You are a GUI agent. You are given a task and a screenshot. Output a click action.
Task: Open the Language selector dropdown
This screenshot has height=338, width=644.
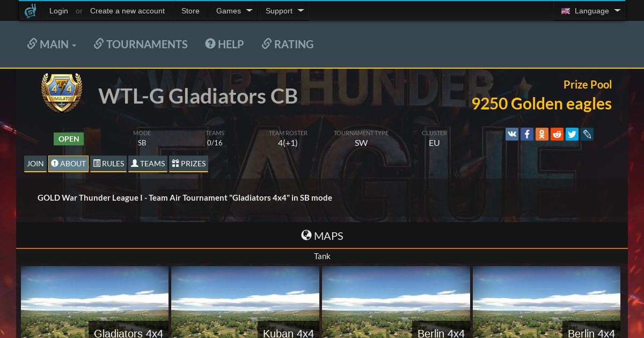(x=590, y=11)
